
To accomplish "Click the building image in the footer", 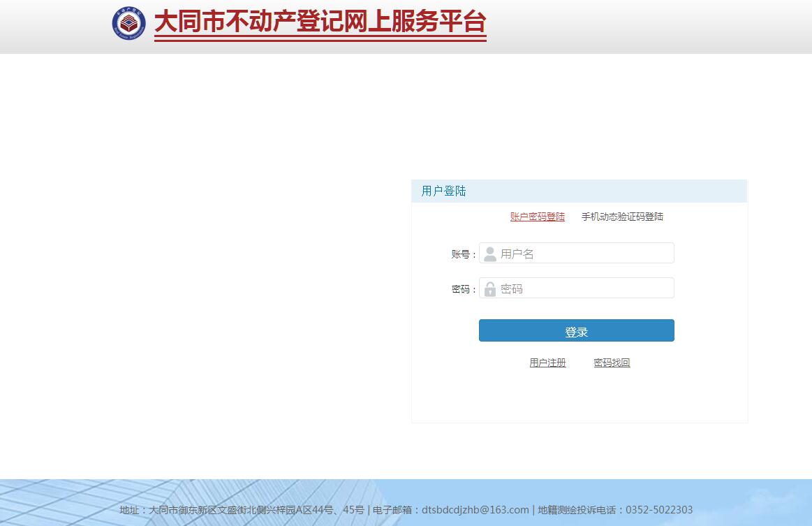I will click(56, 502).
